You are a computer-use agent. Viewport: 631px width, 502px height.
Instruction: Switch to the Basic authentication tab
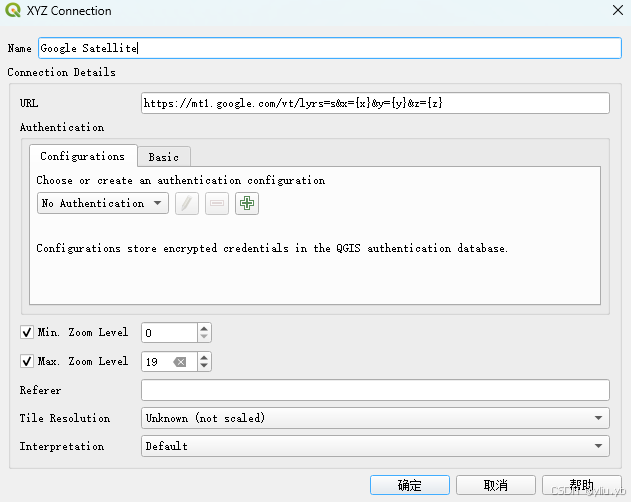(x=164, y=157)
